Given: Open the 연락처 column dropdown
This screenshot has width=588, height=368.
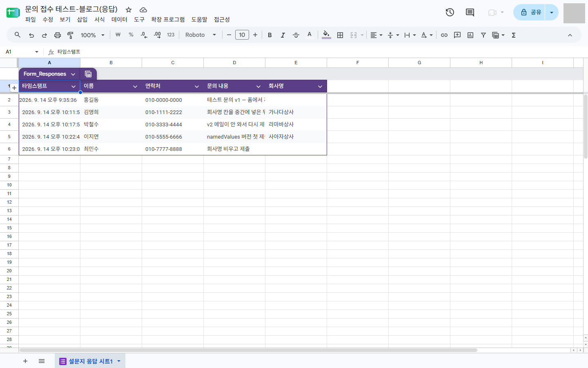Looking at the screenshot, I should (x=197, y=86).
